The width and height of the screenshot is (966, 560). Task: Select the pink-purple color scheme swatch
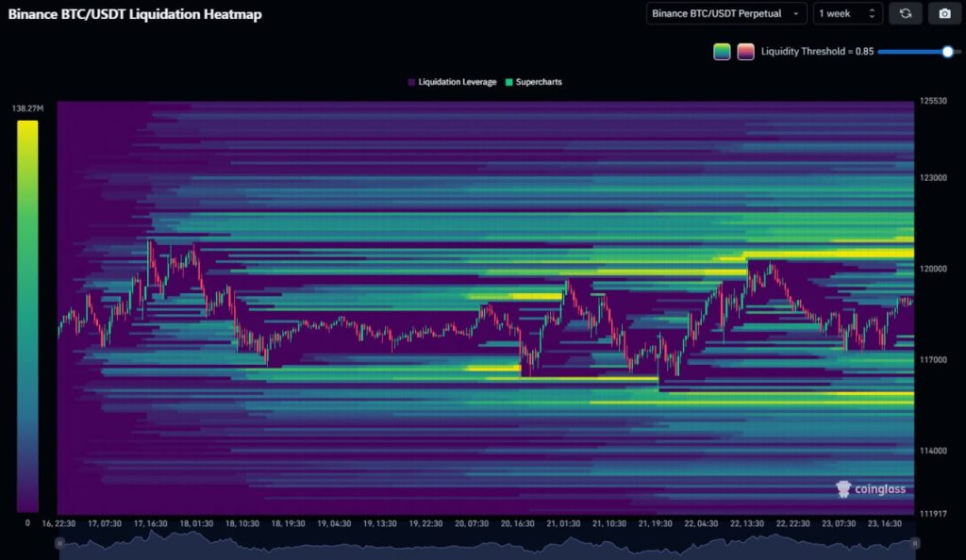pyautogui.click(x=745, y=52)
